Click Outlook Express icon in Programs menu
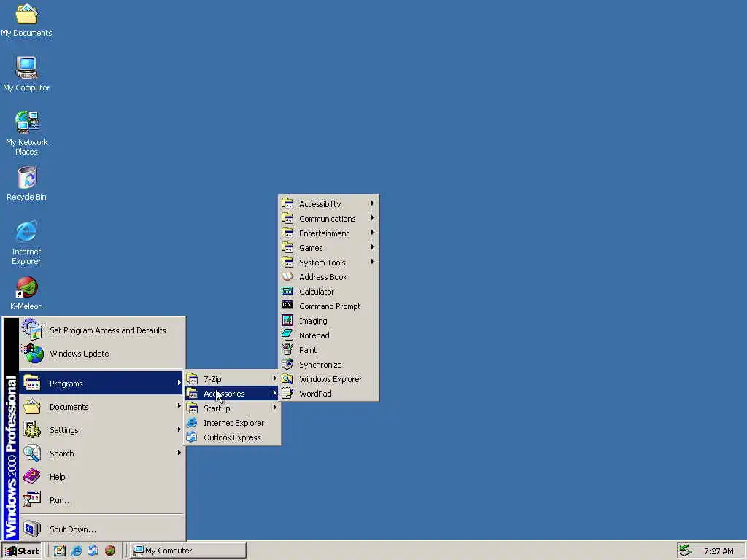 click(x=192, y=437)
